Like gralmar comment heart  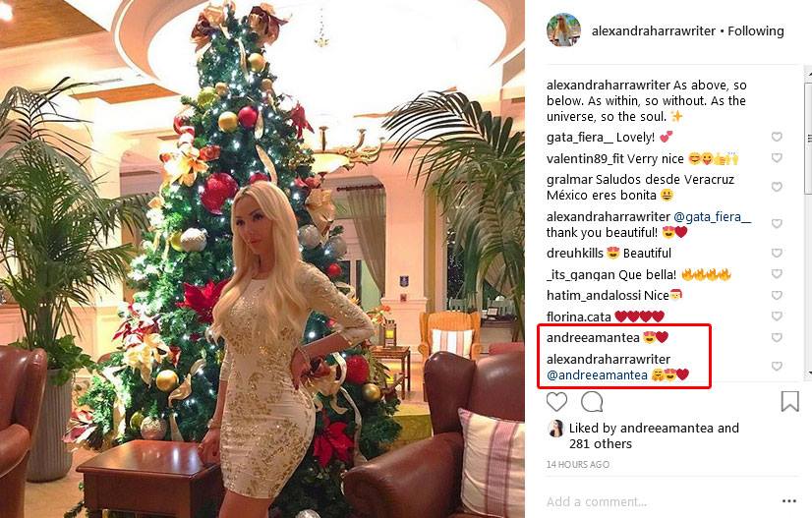pos(777,187)
